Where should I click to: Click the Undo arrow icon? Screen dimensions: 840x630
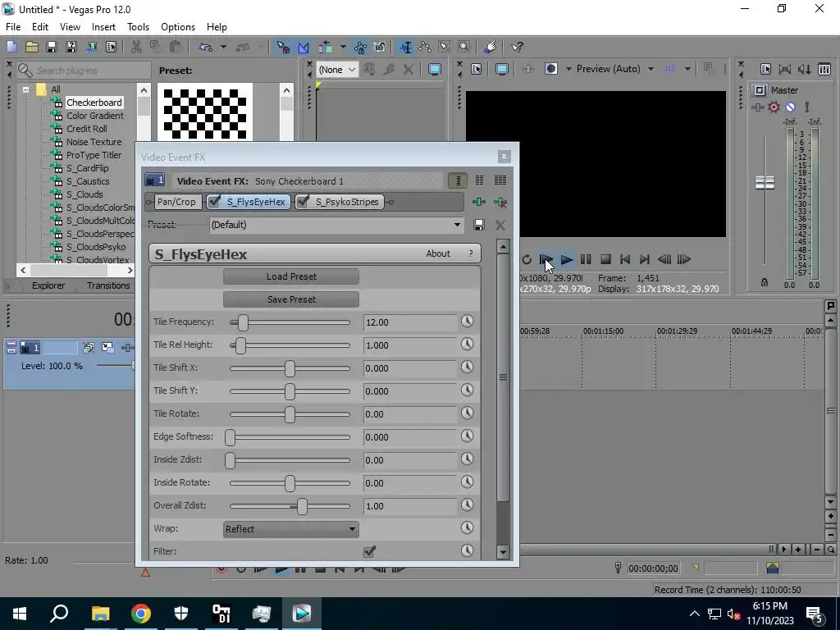point(206,47)
